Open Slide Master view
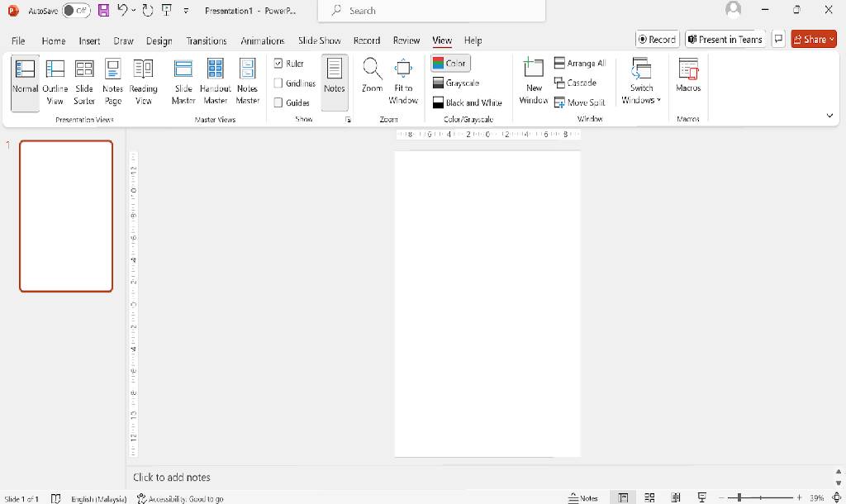The image size is (846, 504). point(183,83)
